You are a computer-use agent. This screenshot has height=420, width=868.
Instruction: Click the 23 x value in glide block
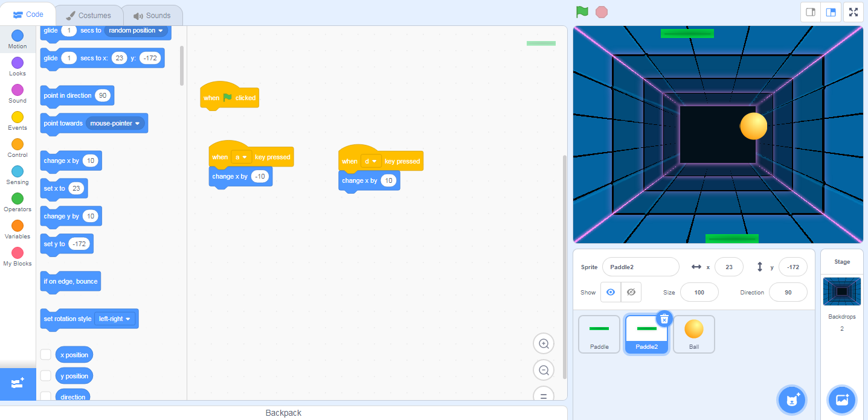click(x=119, y=58)
